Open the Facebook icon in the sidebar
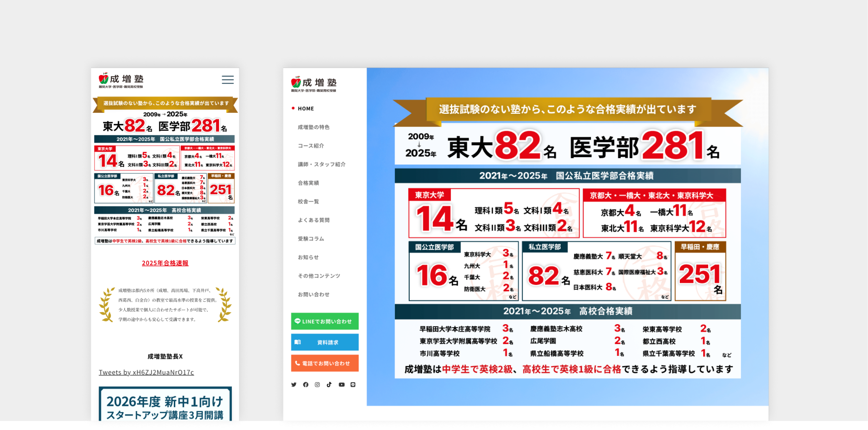Image resolution: width=868 pixels, height=430 pixels. 305,385
